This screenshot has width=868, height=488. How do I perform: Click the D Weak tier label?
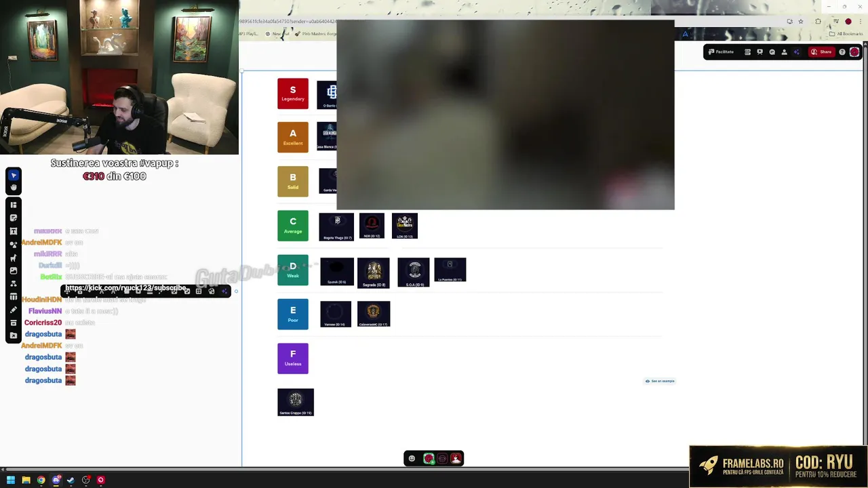click(x=293, y=270)
